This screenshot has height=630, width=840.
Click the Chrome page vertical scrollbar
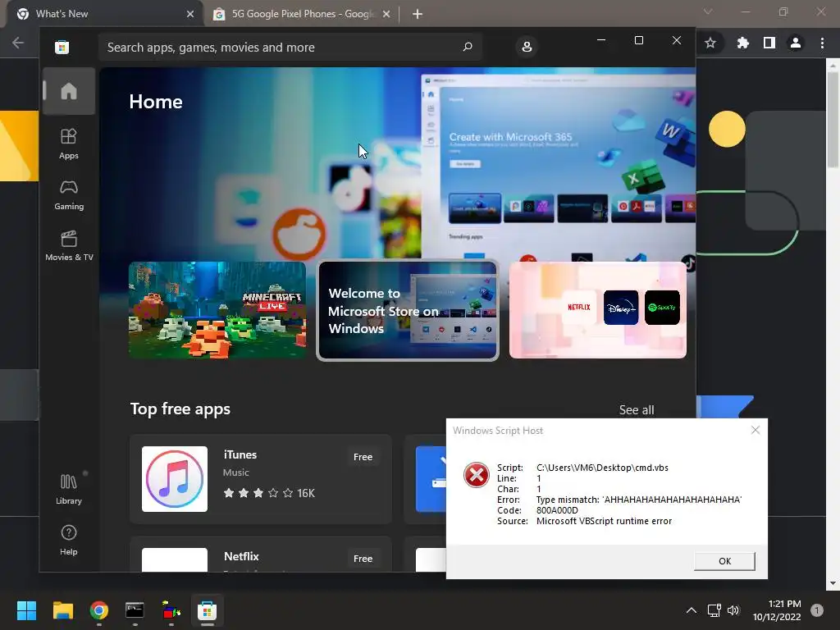[833, 119]
